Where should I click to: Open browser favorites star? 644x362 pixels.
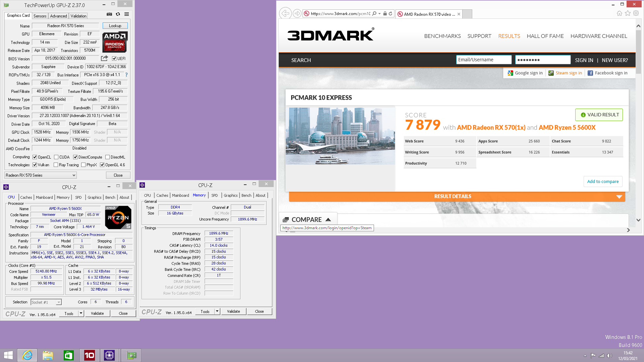628,13
